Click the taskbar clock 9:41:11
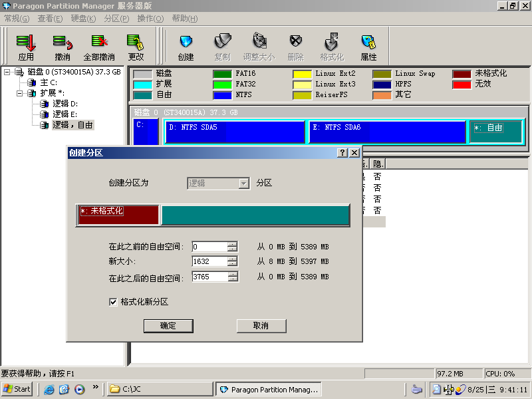 click(x=513, y=390)
